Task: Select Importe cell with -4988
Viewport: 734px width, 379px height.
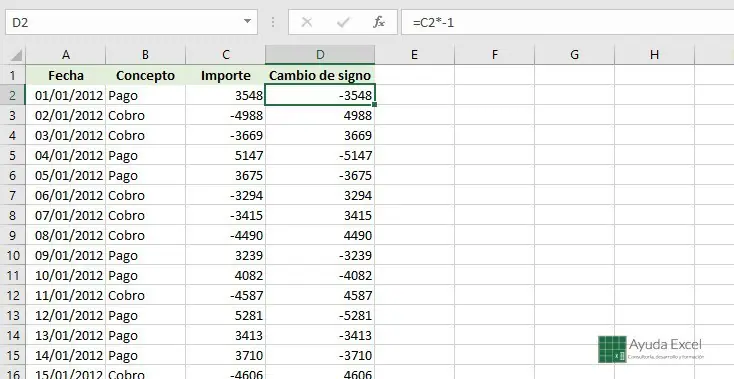Action: point(226,115)
